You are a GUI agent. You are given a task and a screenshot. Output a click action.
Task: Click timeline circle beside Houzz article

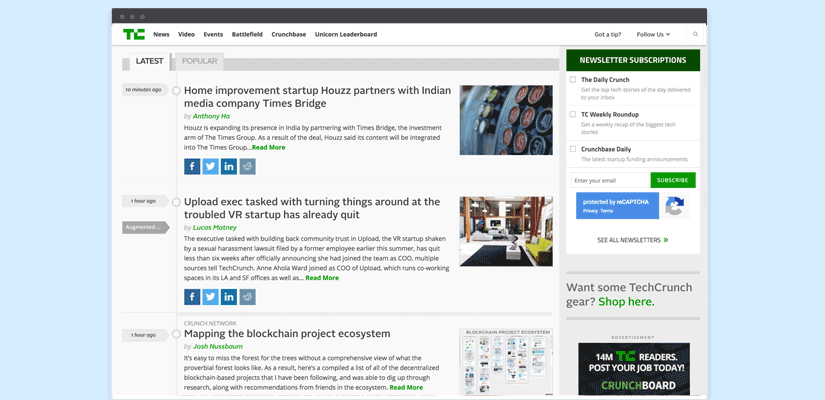point(176,91)
